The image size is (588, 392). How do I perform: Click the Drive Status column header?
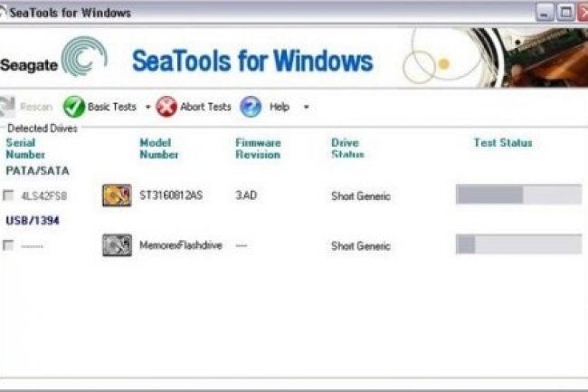(x=347, y=148)
